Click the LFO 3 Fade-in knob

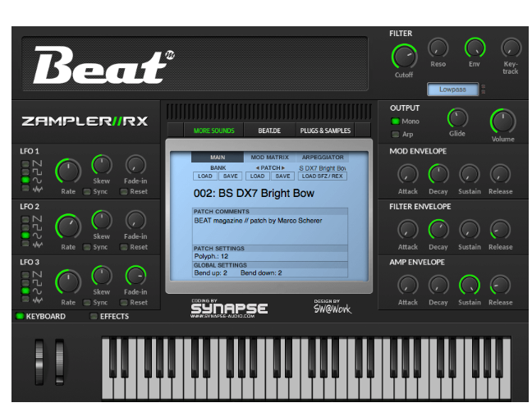point(135,276)
